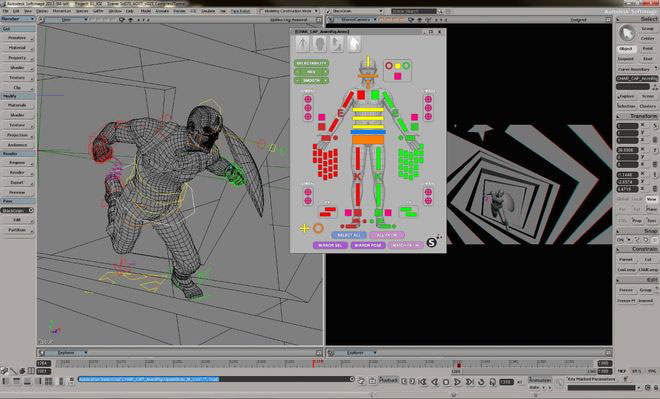Select the yellow head control on synoptic figure
Image resolution: width=660 pixels, height=399 pixels.
(368, 61)
